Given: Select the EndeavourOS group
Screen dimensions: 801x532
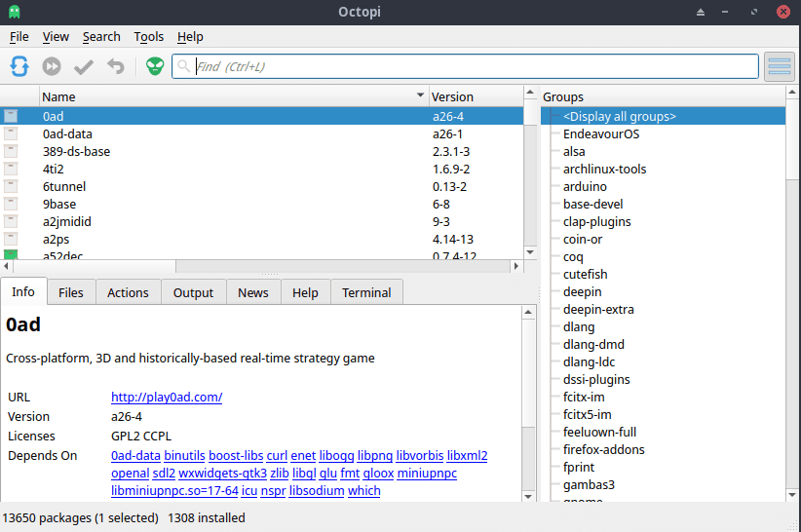Looking at the screenshot, I should tap(601, 133).
